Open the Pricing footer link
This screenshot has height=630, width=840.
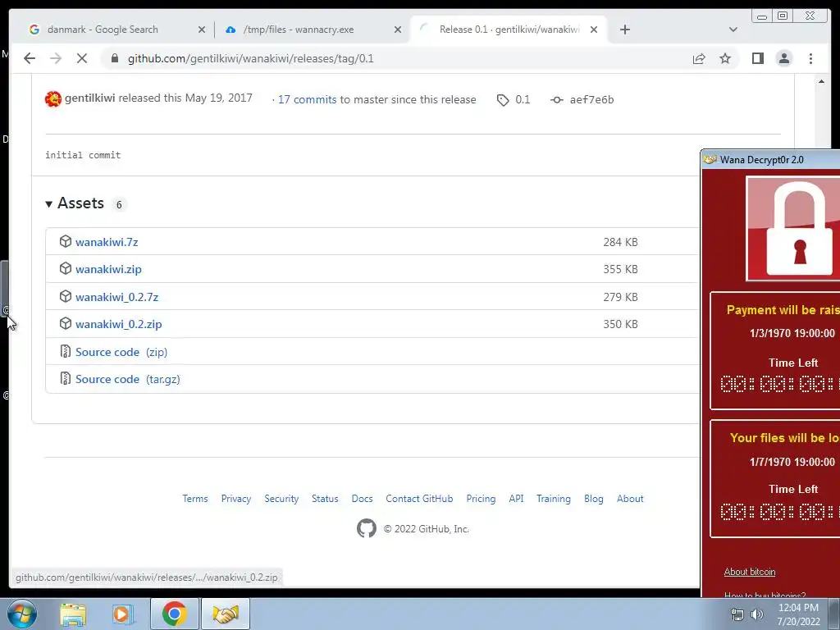point(481,498)
